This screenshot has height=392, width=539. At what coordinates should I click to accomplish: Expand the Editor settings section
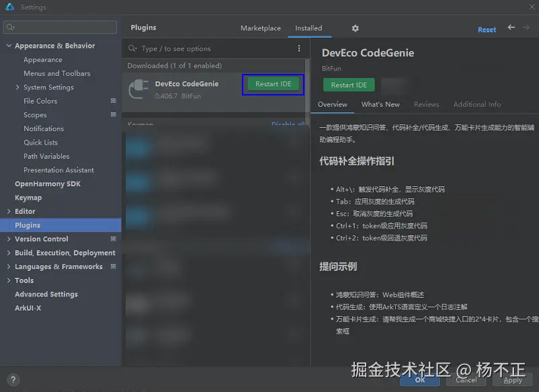9,211
